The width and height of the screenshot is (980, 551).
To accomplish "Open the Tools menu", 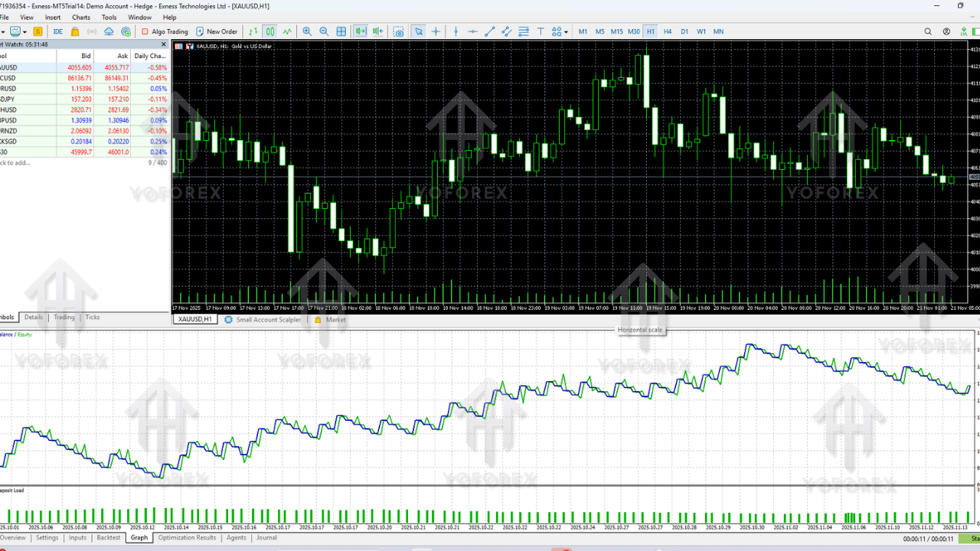I will [109, 17].
